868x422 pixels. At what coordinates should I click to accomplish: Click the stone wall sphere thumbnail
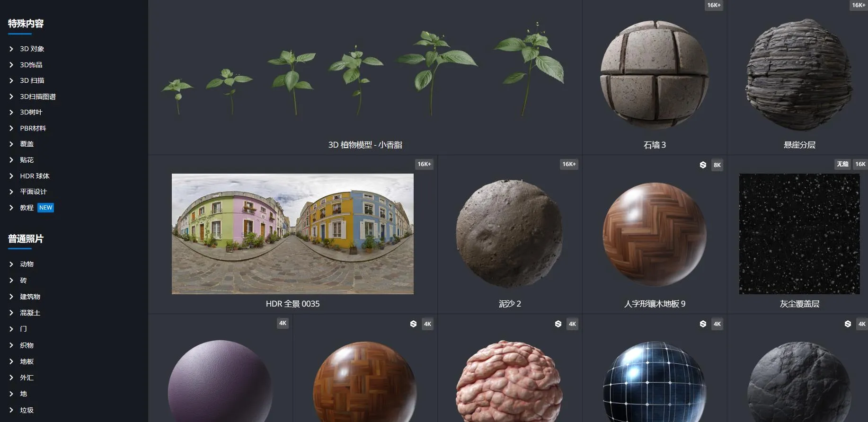pos(655,75)
